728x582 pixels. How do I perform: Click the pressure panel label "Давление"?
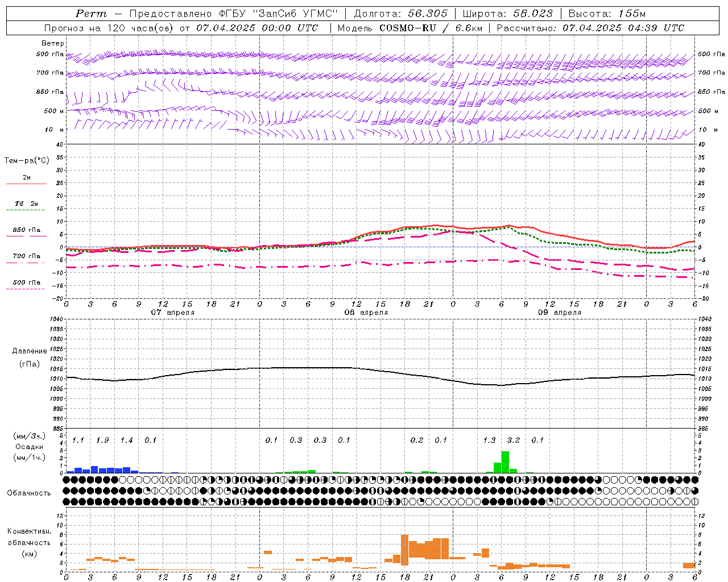tap(30, 351)
